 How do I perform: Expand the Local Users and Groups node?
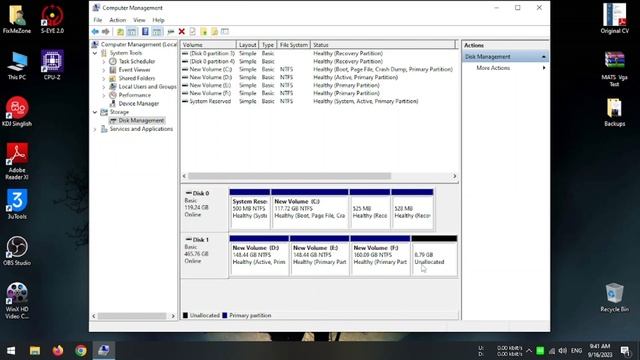pos(104,87)
